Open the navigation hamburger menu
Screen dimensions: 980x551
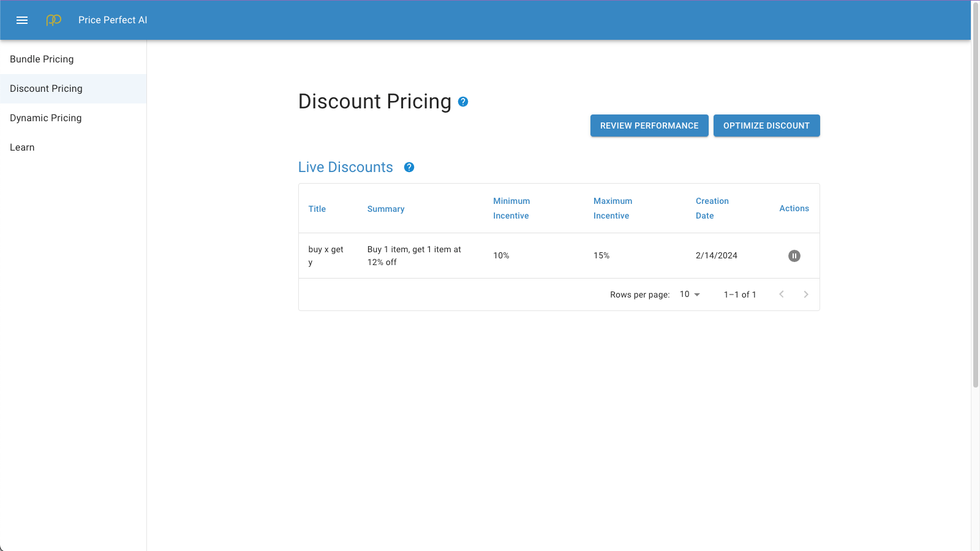(x=22, y=20)
